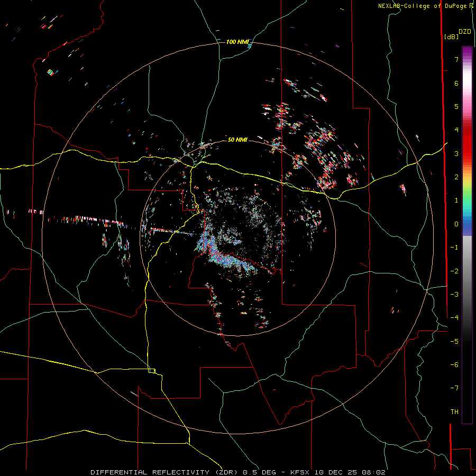Click the 08:02 timestamp in caption
Image resolution: width=476 pixels, height=476 pixels.
point(374,472)
